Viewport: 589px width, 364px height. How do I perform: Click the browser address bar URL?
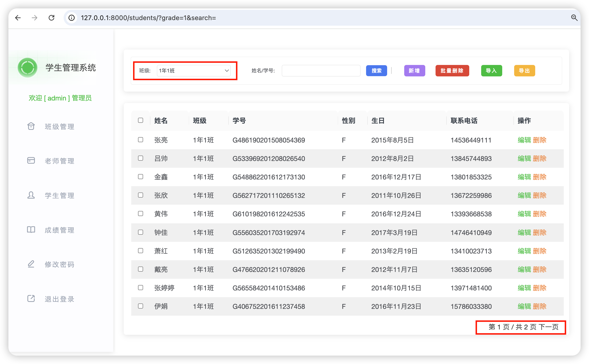(149, 18)
